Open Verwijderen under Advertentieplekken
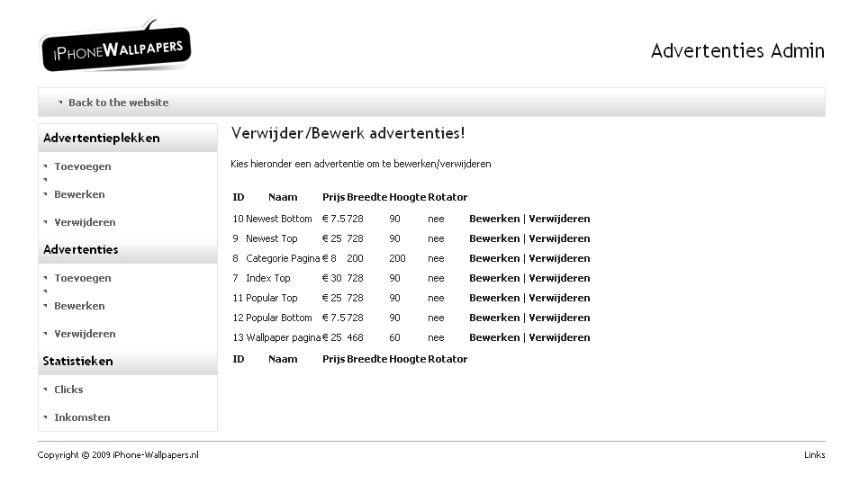 [85, 222]
